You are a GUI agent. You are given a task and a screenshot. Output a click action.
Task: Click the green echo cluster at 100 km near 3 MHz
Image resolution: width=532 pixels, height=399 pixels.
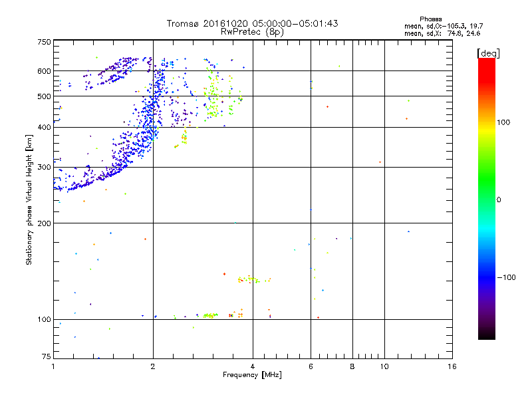(210, 315)
